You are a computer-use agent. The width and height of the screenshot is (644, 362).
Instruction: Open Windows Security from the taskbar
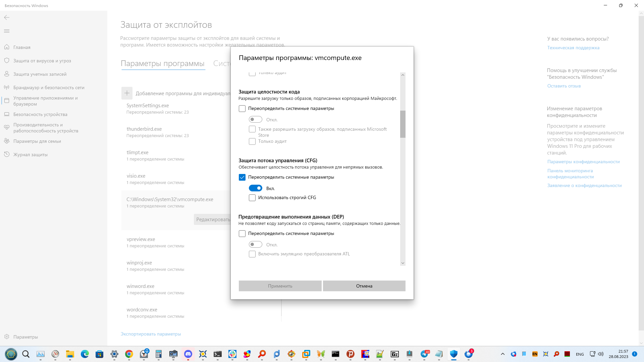coord(454,354)
